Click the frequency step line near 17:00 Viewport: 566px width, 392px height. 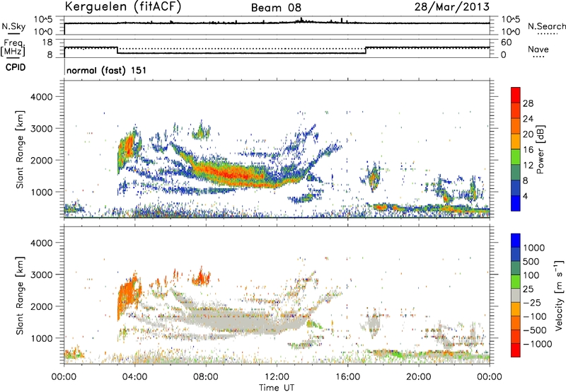366,50
